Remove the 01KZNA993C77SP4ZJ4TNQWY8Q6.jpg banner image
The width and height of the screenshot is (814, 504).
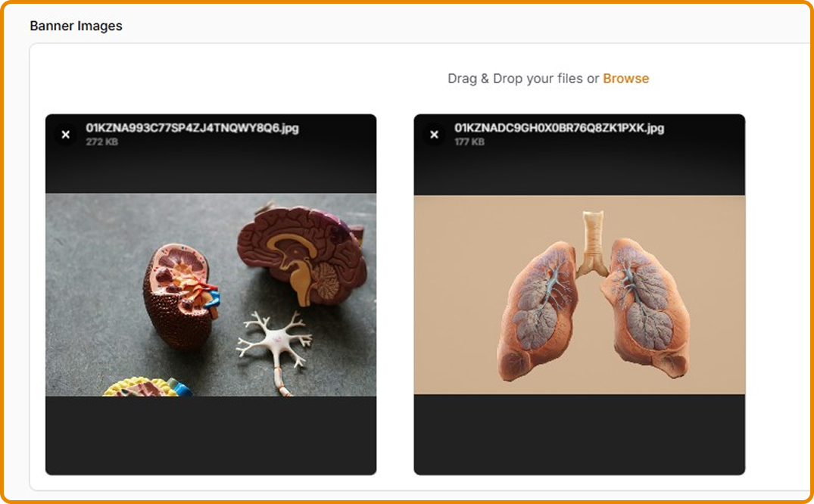pos(66,135)
